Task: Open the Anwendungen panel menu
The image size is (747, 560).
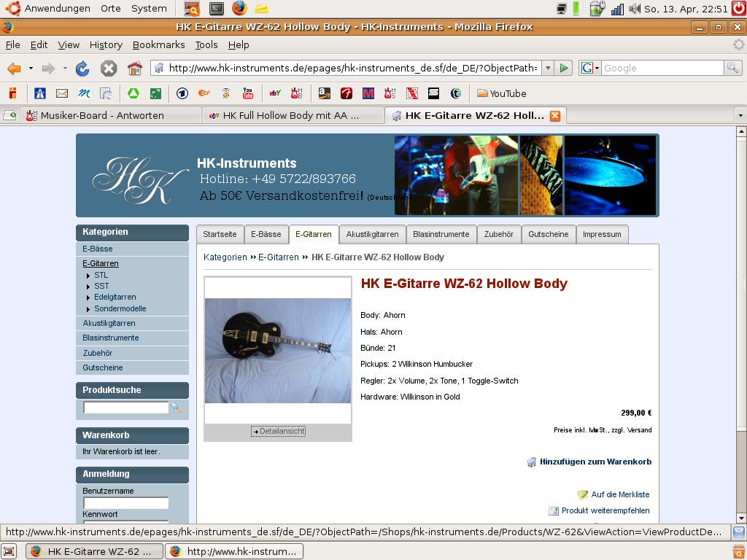Action: pos(57,9)
